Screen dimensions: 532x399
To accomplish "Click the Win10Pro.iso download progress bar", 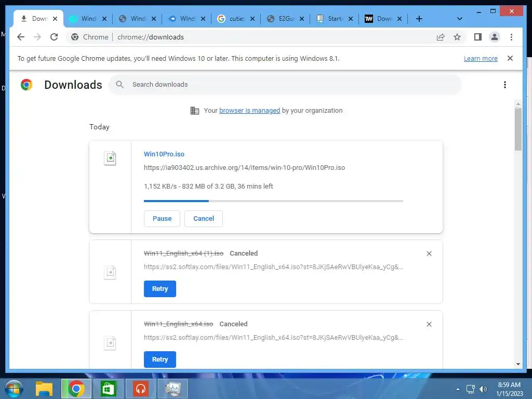I will 273,201.
